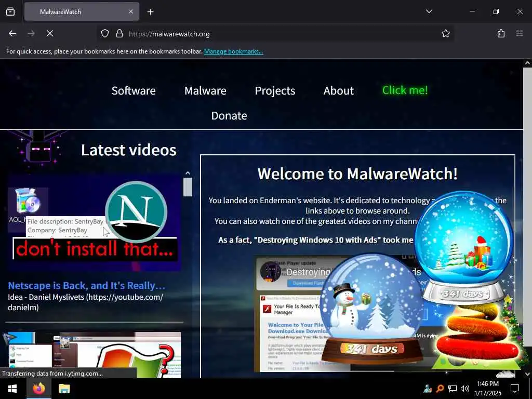Open the Software menu item
The height and width of the screenshot is (399, 532).
coord(134,90)
